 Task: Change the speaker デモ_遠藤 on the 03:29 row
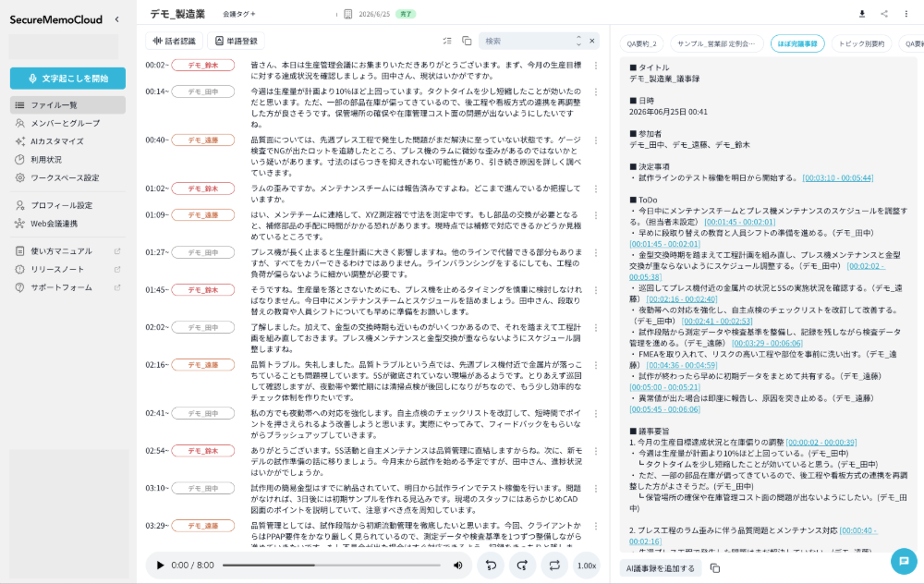click(x=202, y=526)
